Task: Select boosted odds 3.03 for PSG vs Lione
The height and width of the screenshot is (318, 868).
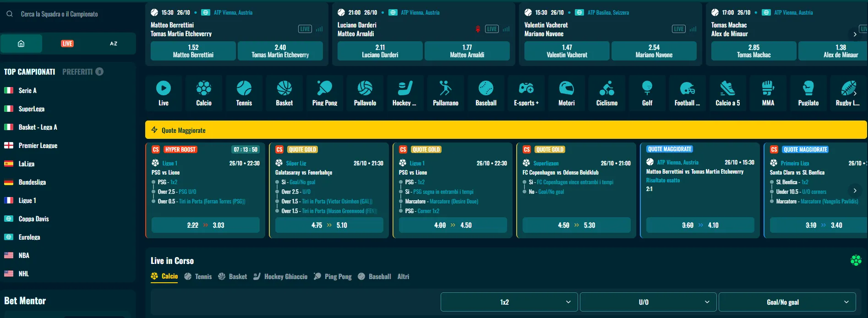Action: pos(206,225)
